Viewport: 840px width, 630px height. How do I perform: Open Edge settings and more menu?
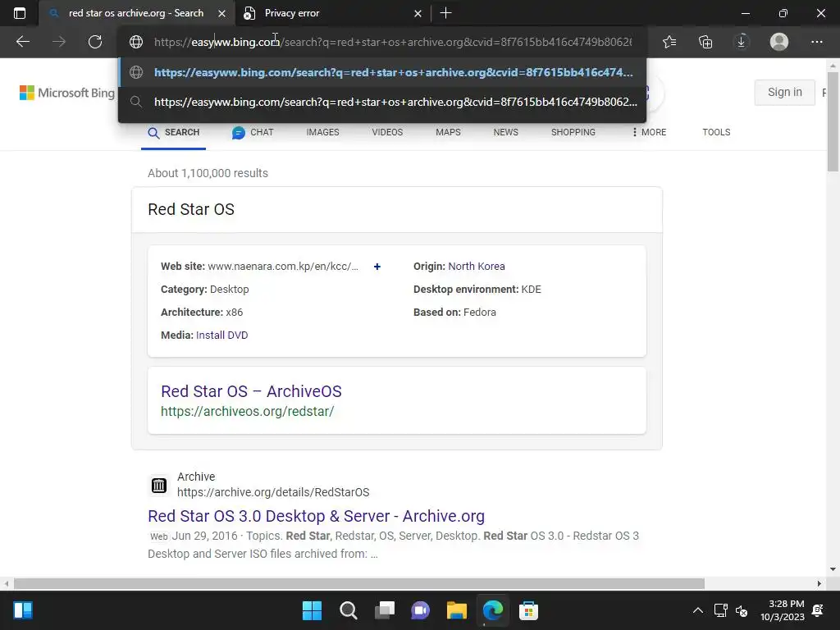pyautogui.click(x=816, y=42)
